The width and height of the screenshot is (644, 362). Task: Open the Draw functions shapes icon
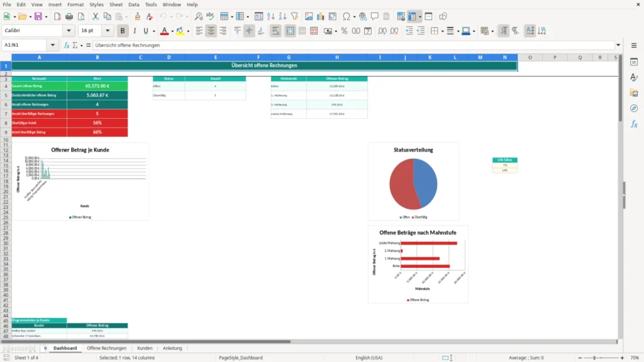tap(443, 16)
